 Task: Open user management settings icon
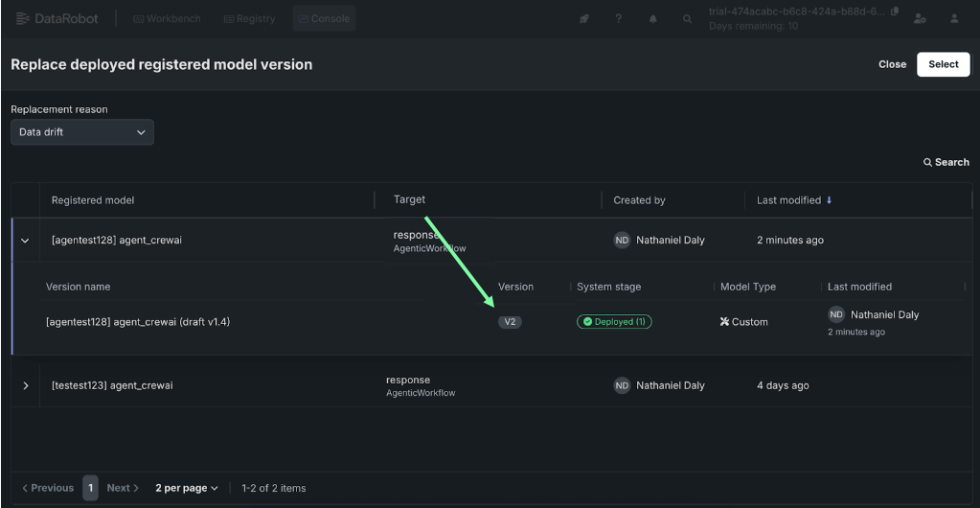[x=920, y=18]
